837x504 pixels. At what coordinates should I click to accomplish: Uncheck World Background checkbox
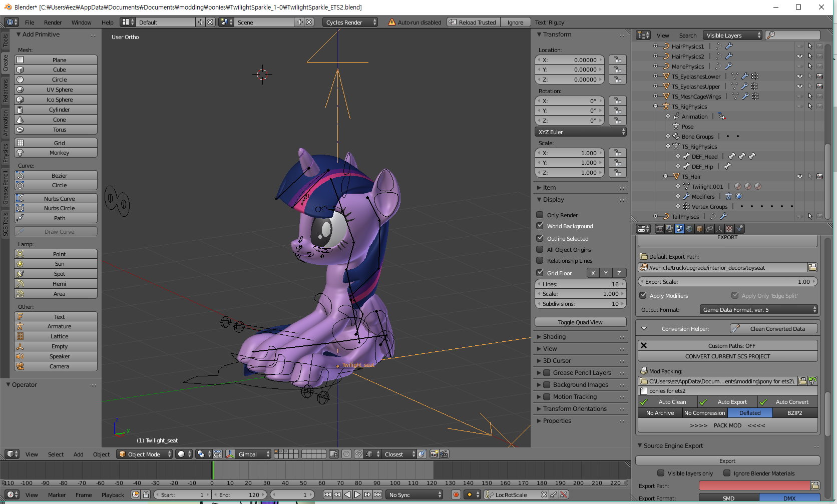(x=540, y=226)
